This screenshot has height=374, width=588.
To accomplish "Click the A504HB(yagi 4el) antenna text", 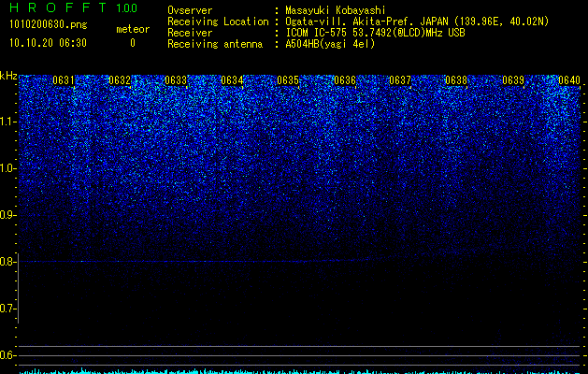I will click(330, 44).
